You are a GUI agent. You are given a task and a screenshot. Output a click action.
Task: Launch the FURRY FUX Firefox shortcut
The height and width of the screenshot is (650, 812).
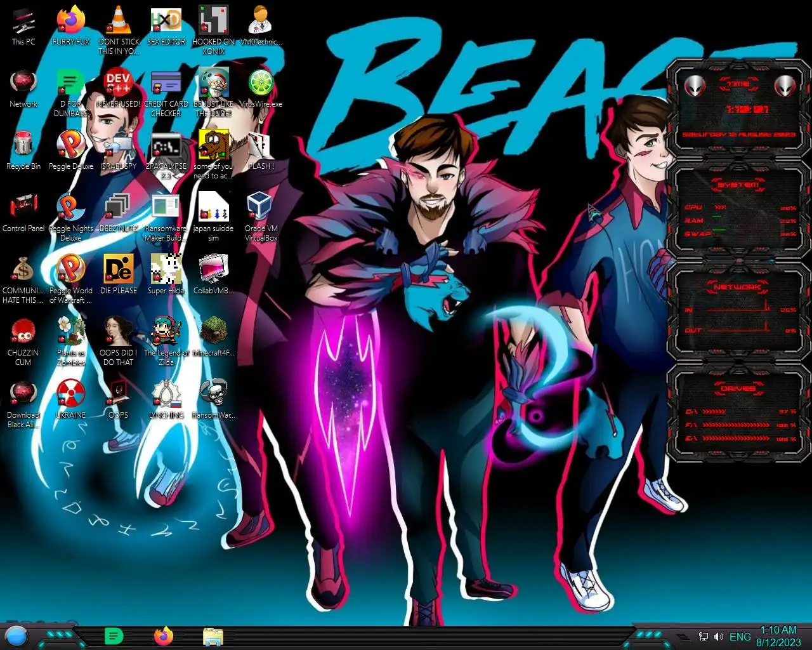point(71,25)
